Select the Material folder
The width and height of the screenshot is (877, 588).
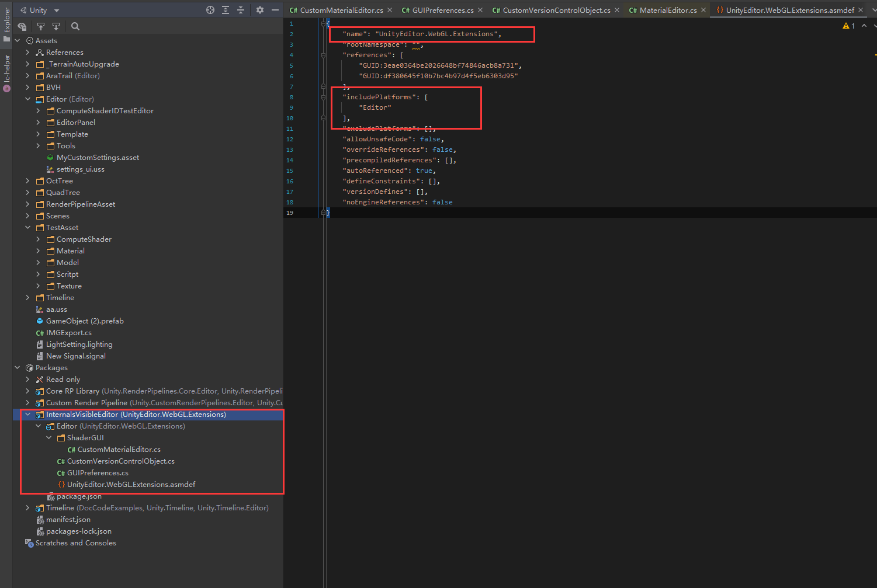click(71, 251)
